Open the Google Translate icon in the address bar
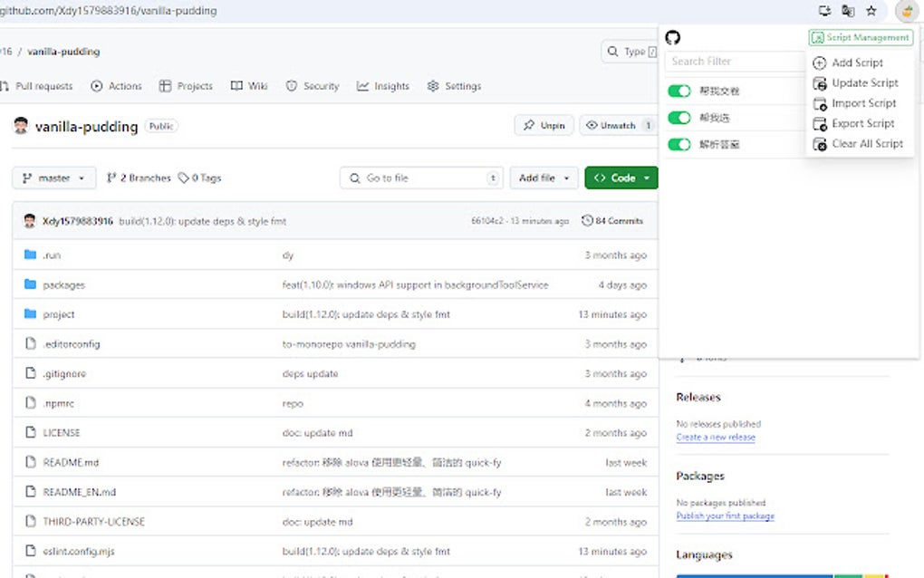Image resolution: width=924 pixels, height=578 pixels. tap(846, 11)
